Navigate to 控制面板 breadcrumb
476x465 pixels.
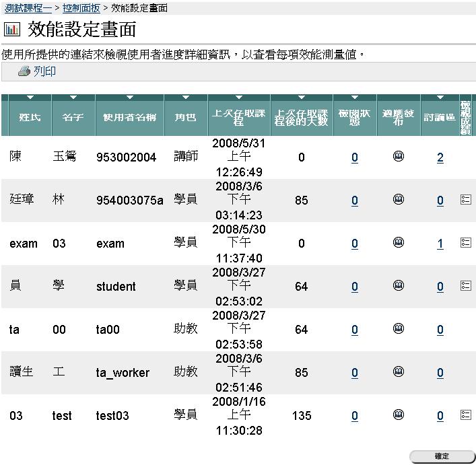[x=81, y=9]
